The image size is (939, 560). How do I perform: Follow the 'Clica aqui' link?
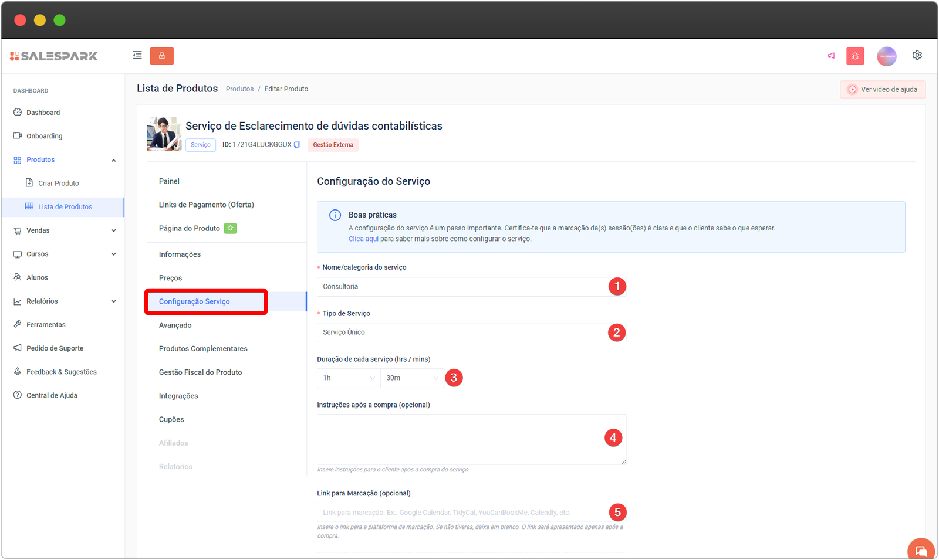(x=363, y=239)
